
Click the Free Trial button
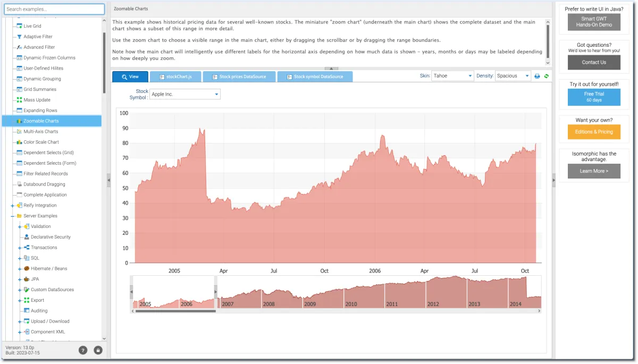[594, 97]
